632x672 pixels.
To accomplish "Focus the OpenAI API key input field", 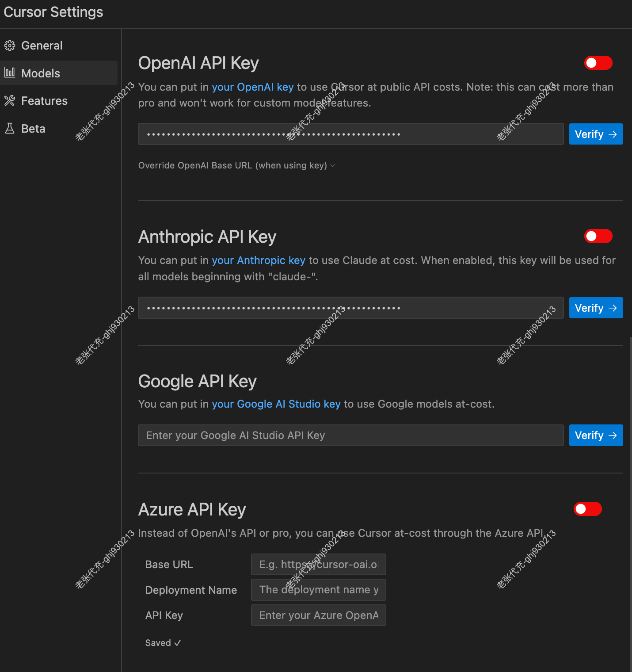I will click(x=351, y=134).
